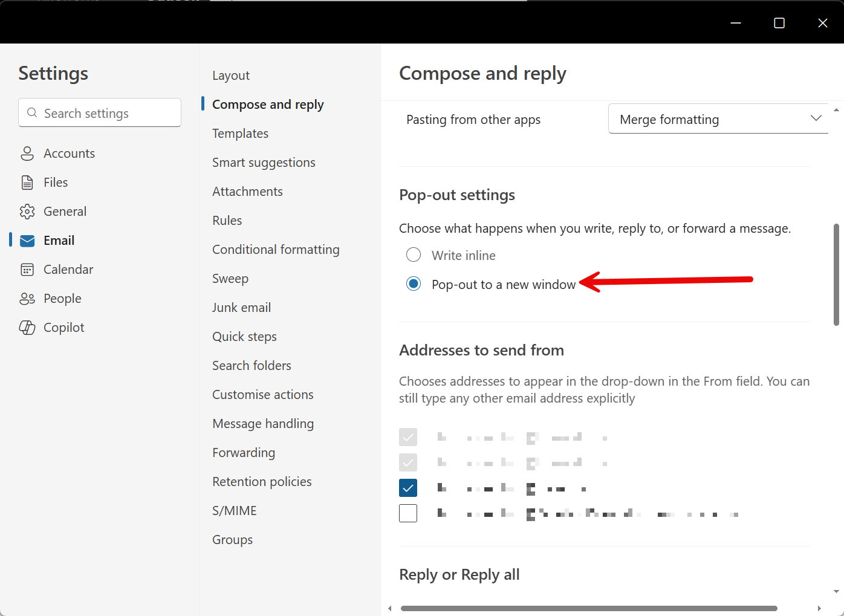
Task: Click the magnifier icon in search box
Action: click(x=33, y=113)
